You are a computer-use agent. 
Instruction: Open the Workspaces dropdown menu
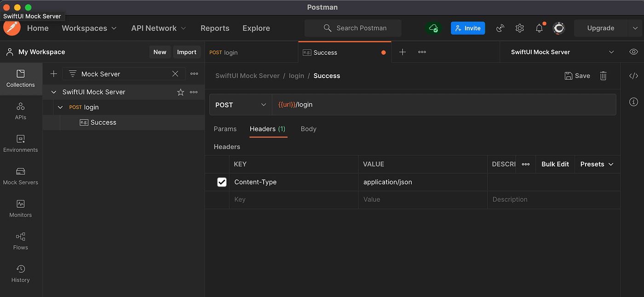(x=89, y=28)
